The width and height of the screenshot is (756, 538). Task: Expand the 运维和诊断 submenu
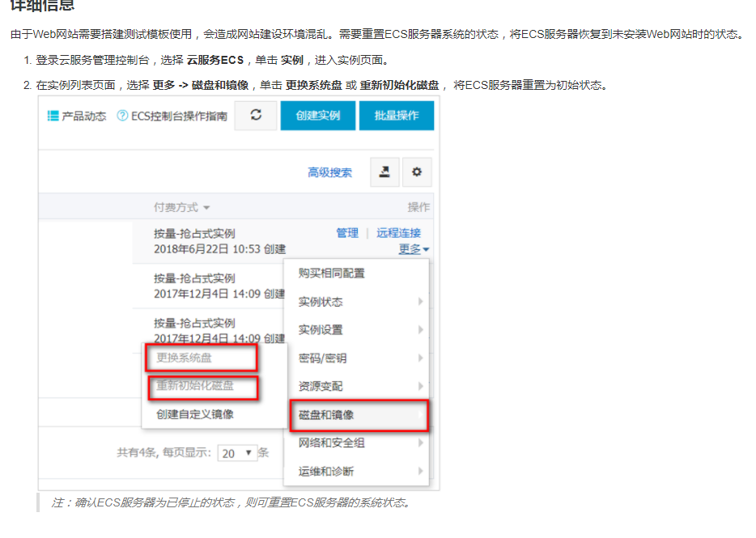356,472
